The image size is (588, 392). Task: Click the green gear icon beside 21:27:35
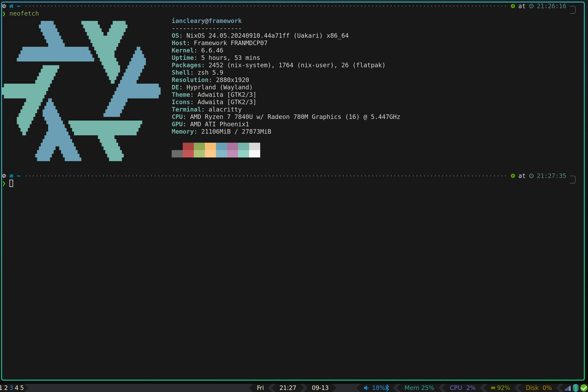[513, 176]
